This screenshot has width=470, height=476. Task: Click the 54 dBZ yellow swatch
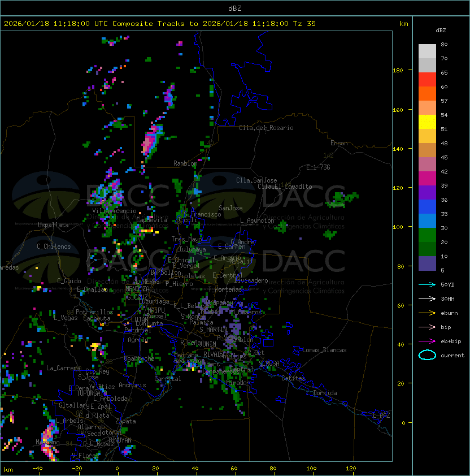[427, 122]
